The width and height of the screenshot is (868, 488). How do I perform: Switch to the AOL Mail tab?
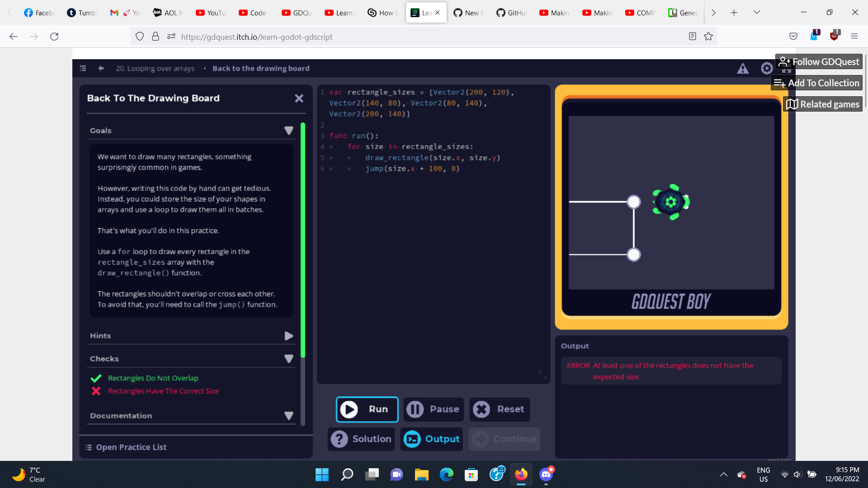[168, 13]
